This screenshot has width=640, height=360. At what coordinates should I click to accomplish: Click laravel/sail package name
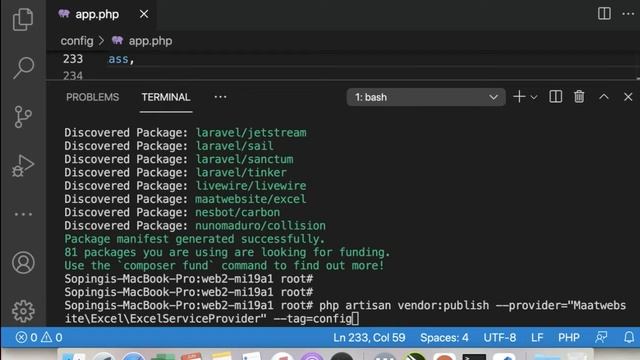(234, 146)
